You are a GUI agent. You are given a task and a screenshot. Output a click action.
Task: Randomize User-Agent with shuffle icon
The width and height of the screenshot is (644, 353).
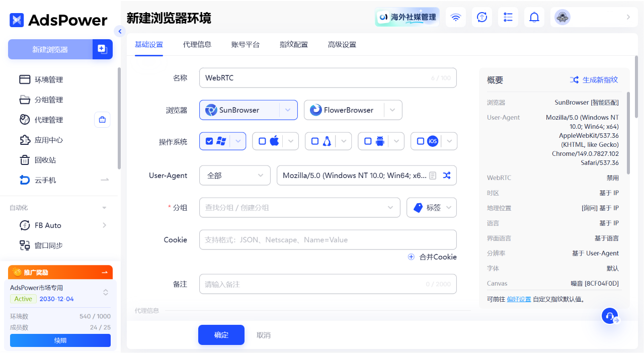pyautogui.click(x=447, y=175)
